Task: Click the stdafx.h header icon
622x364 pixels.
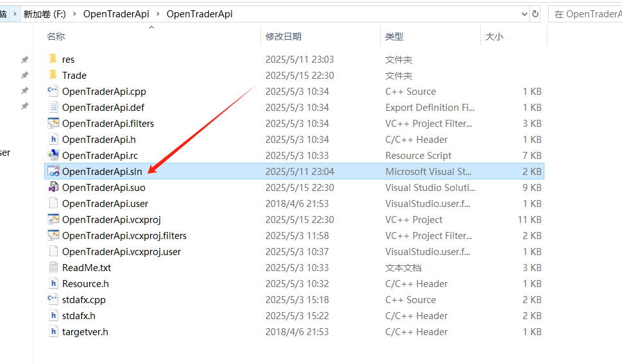Action: pyautogui.click(x=53, y=316)
